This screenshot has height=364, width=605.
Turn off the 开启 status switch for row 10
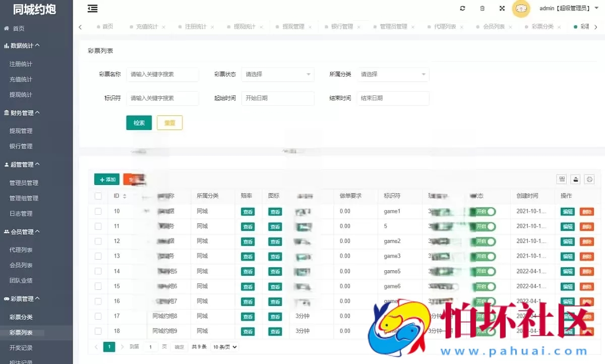click(483, 211)
